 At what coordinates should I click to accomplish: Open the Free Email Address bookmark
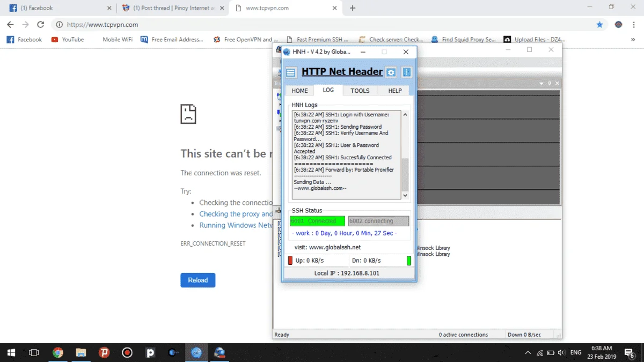tap(172, 39)
